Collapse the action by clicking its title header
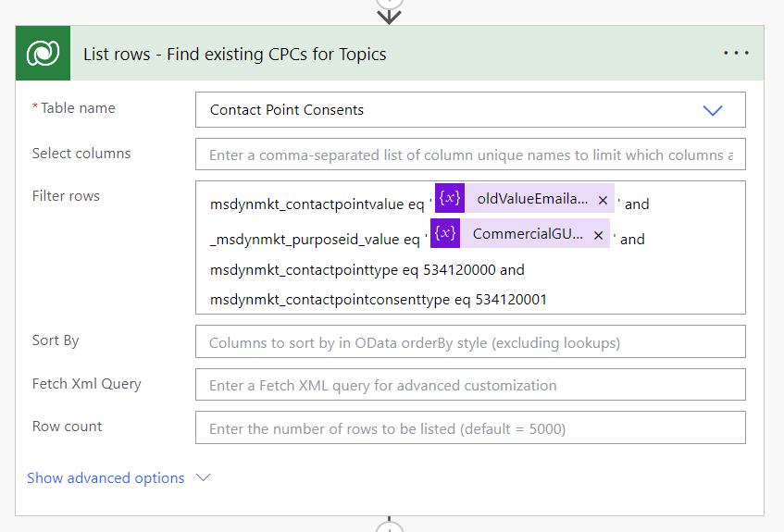The image size is (784, 532). point(235,54)
